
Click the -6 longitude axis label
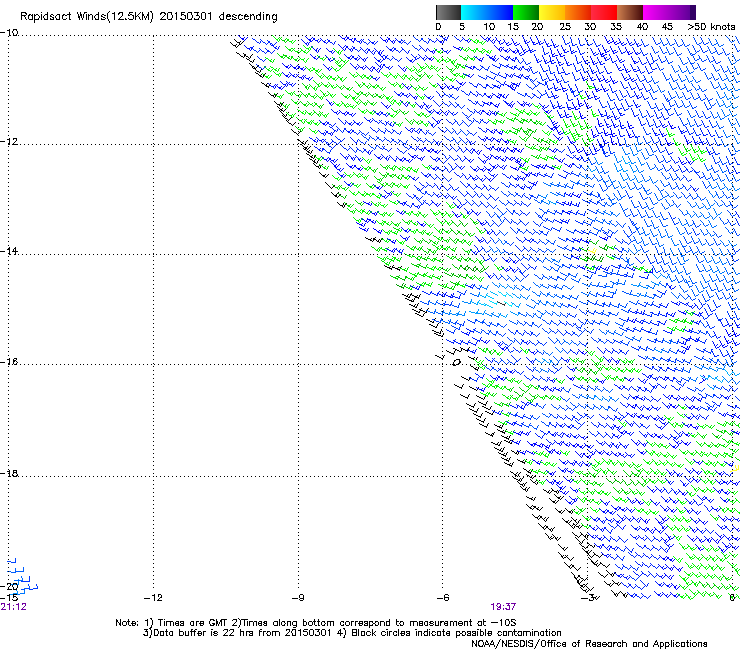pos(443,598)
